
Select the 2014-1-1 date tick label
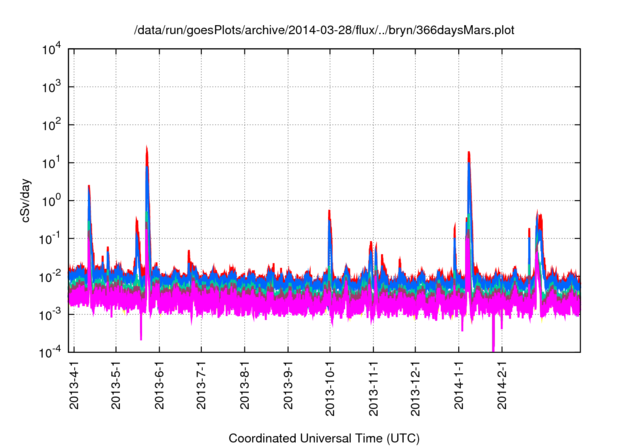[459, 384]
